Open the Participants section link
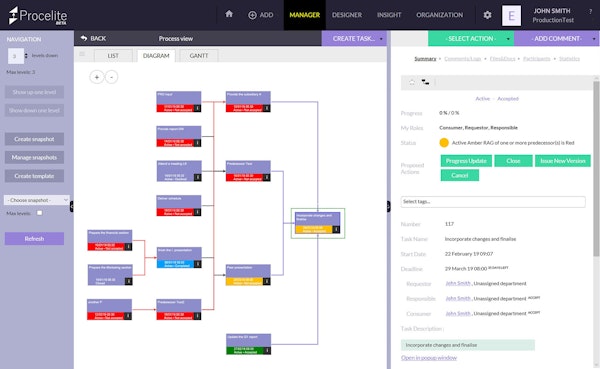The image size is (600, 369). pyautogui.click(x=536, y=59)
